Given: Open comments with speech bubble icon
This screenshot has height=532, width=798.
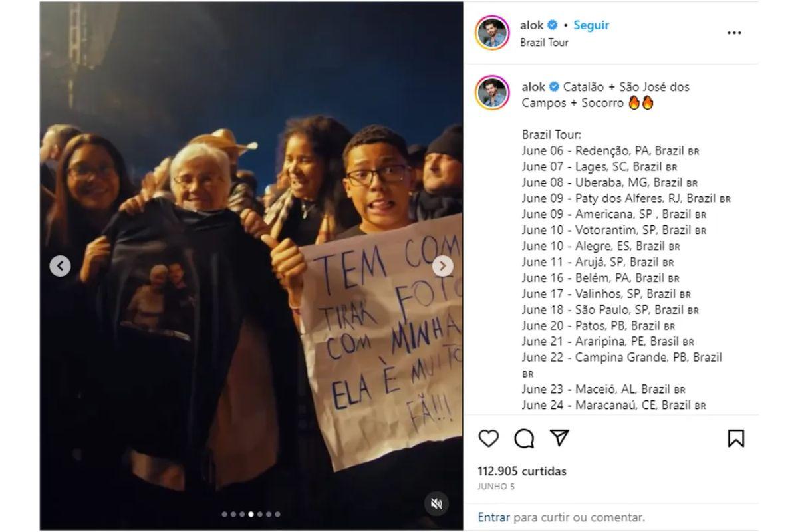Looking at the screenshot, I should [x=524, y=438].
